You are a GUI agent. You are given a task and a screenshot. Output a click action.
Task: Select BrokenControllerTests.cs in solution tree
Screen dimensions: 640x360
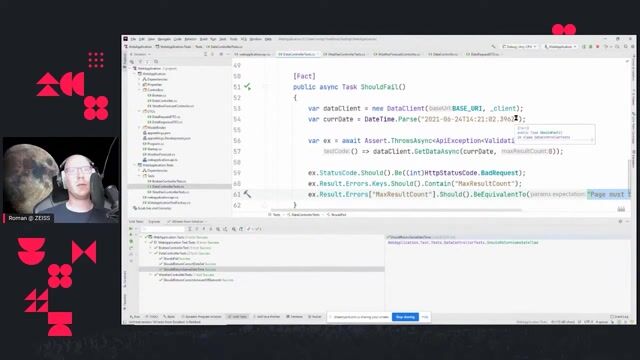click(x=167, y=181)
